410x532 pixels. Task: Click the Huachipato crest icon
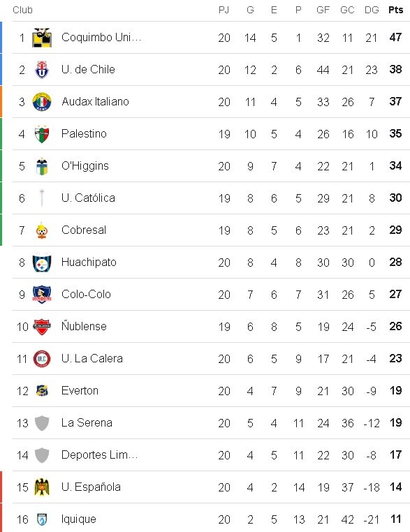click(42, 263)
